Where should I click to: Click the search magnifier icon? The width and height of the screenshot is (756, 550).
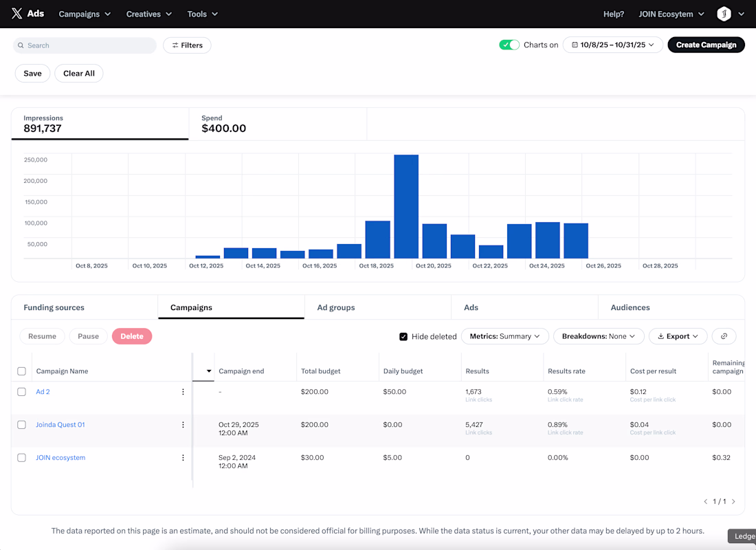(x=21, y=45)
